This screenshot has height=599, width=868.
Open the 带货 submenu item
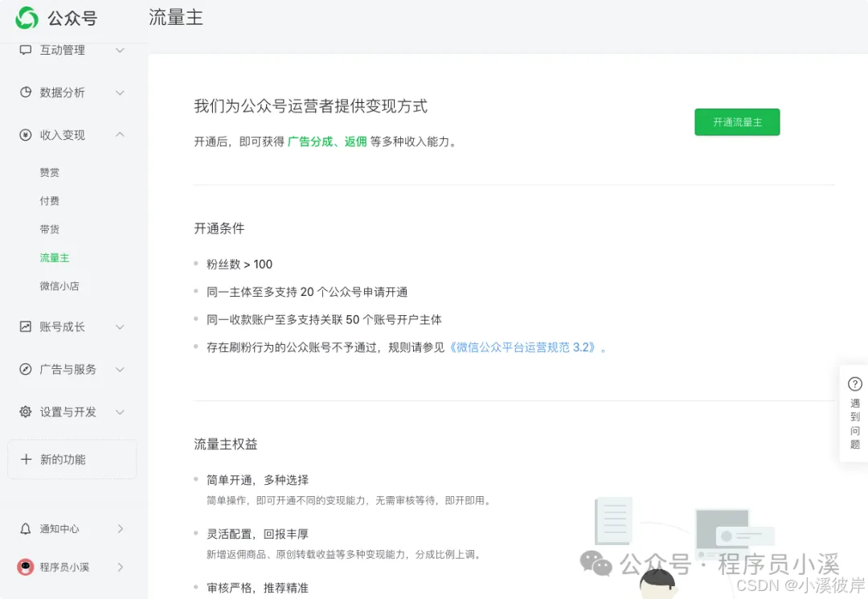[x=49, y=229]
